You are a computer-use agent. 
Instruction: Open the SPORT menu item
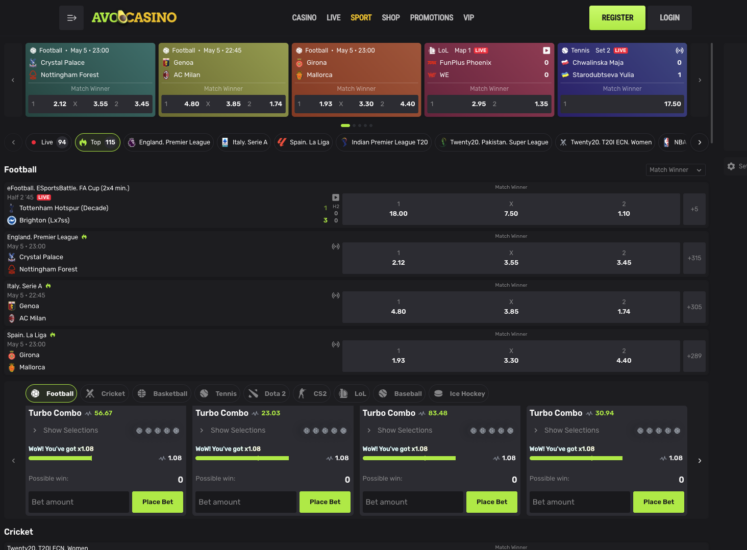[361, 18]
